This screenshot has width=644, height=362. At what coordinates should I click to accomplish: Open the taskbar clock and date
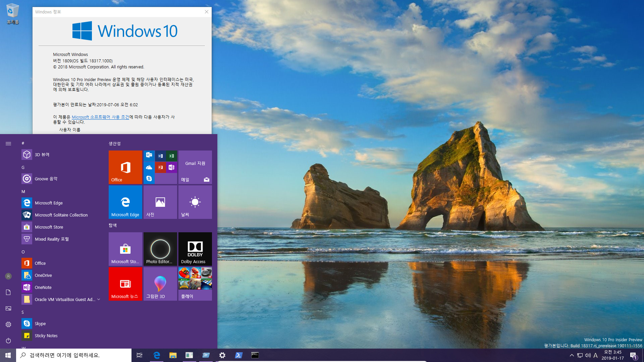(x=613, y=355)
